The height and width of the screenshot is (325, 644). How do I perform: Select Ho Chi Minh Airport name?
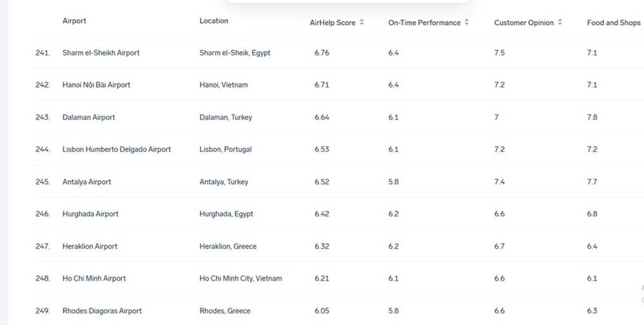[x=94, y=278]
